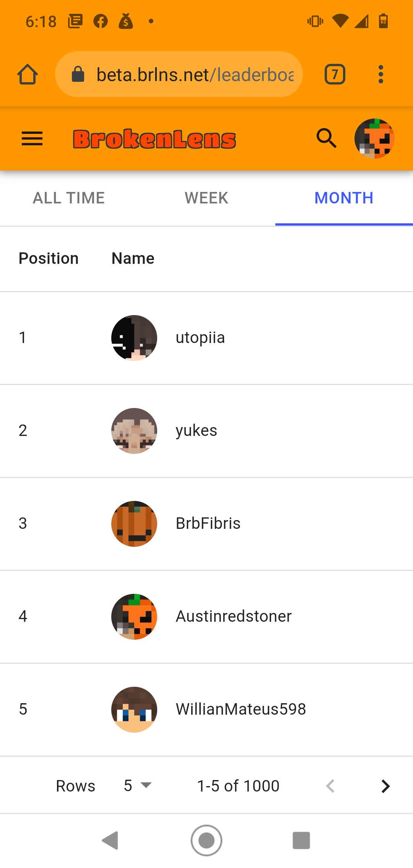Viewport: 413px width, 868px height.
Task: Select the MONTH tab
Action: click(344, 198)
